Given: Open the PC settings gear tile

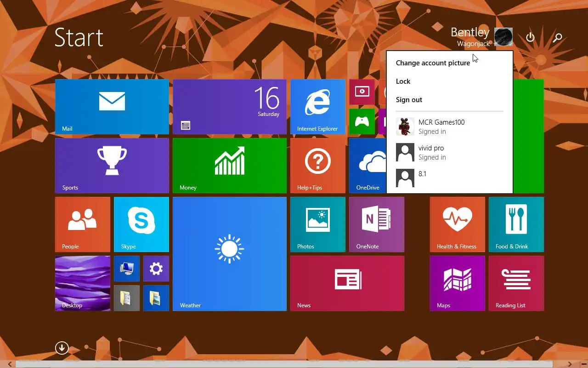Looking at the screenshot, I should [x=156, y=269].
